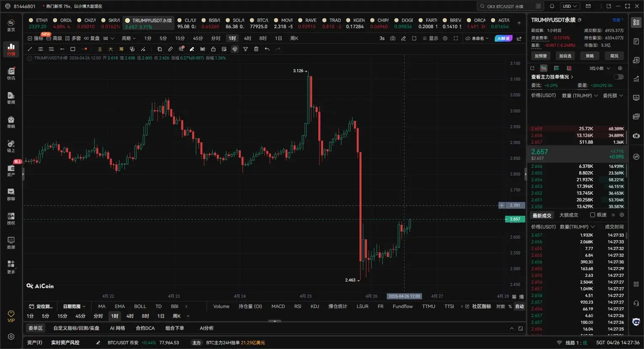The width and height of the screenshot is (644, 349).
Task: Expand more indicators arrow after BBI
Action: [x=186, y=306]
